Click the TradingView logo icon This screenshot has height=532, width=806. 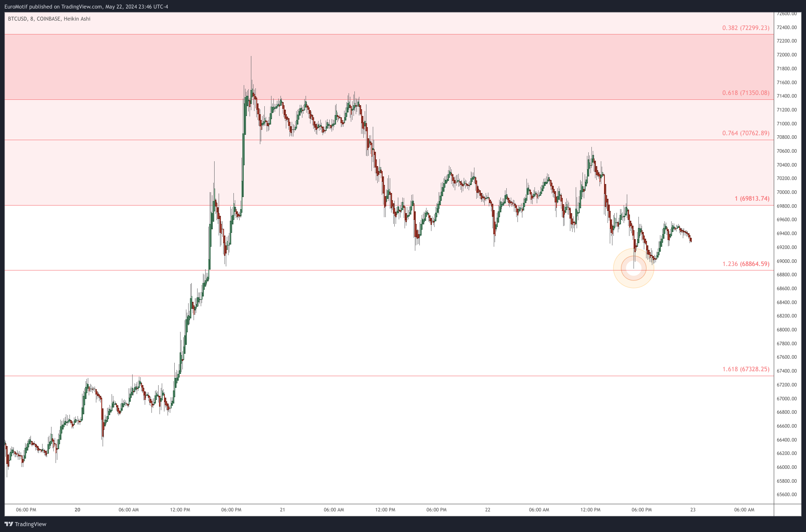coord(9,524)
